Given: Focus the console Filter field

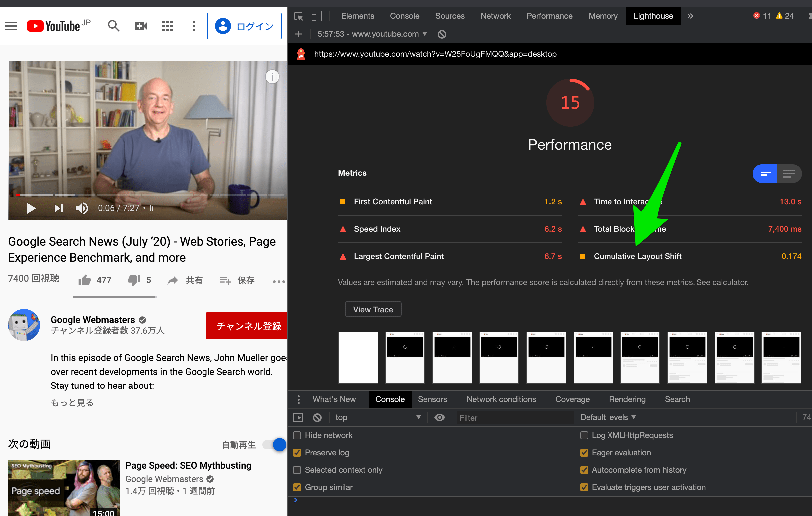Looking at the screenshot, I should (515, 418).
